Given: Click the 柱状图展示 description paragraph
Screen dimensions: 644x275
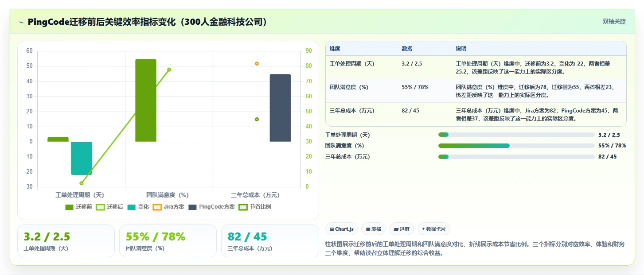Looking at the screenshot, I should click(474, 248).
